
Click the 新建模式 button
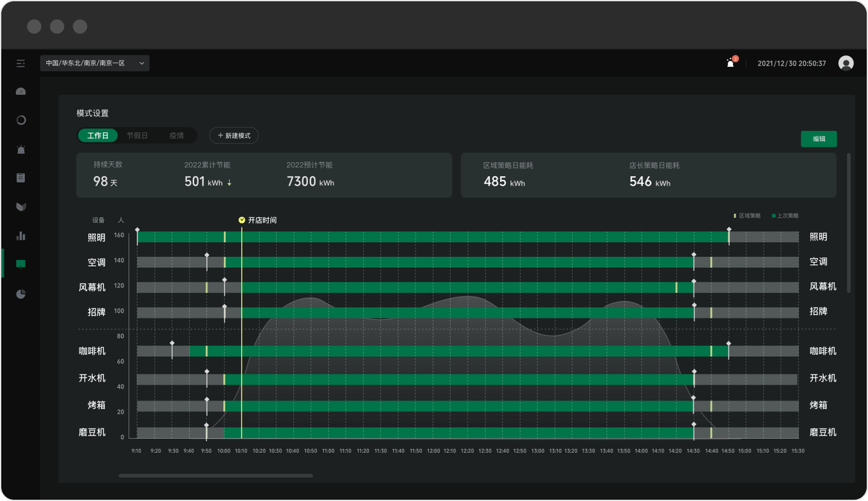click(234, 135)
